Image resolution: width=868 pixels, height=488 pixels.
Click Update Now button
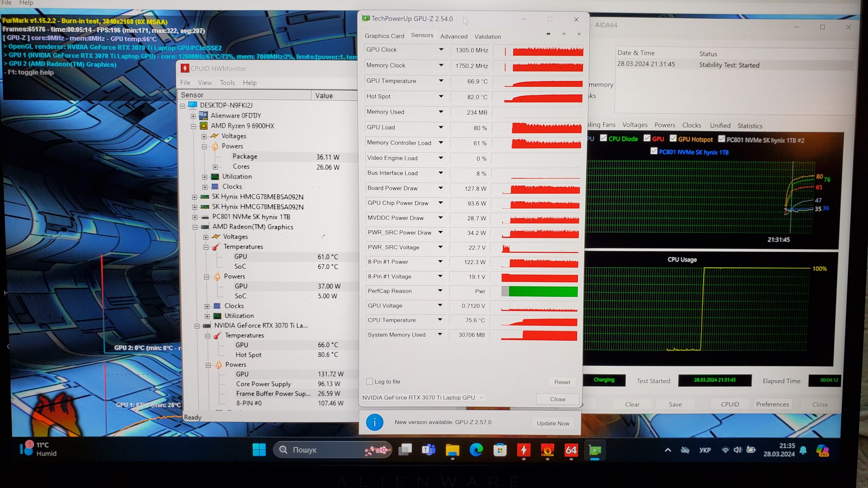coord(553,423)
